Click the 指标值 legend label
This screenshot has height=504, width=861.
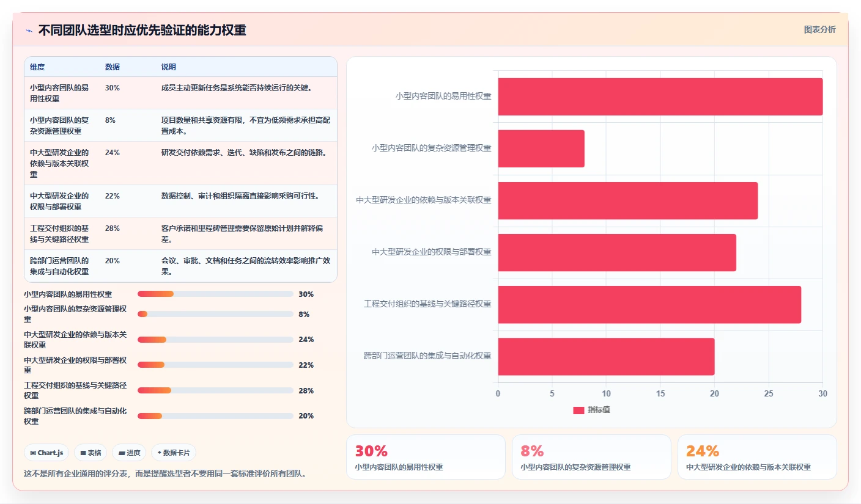coord(599,410)
